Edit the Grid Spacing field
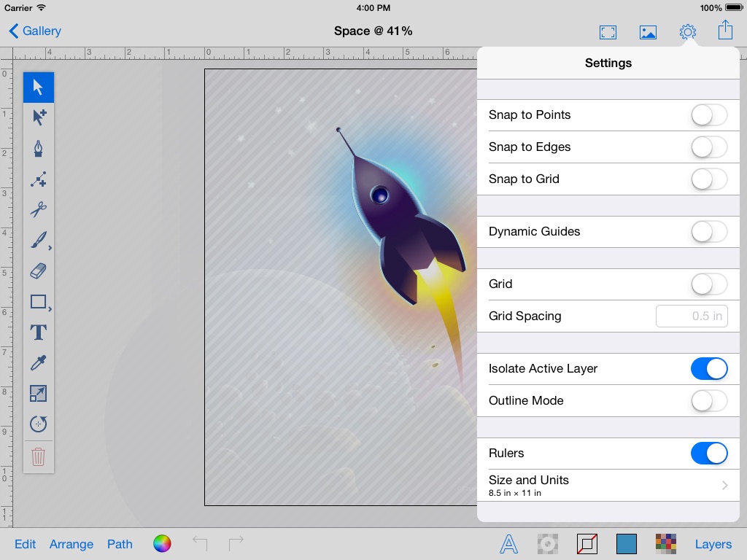The width and height of the screenshot is (747, 560). (x=692, y=316)
